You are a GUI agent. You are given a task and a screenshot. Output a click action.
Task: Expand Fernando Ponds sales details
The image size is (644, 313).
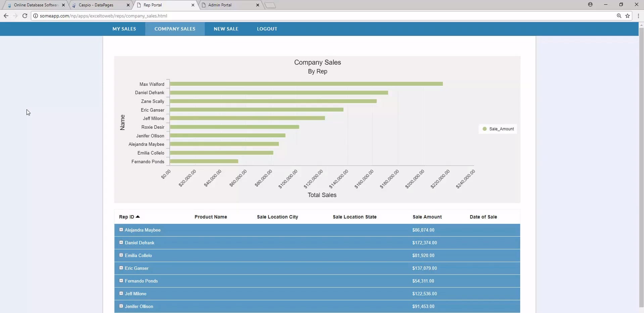coord(121,281)
